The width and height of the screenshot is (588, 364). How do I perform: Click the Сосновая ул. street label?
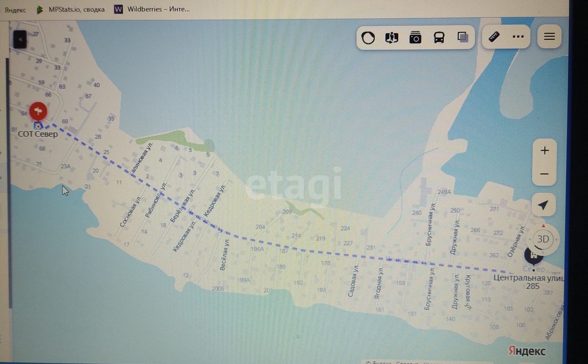pyautogui.click(x=130, y=212)
